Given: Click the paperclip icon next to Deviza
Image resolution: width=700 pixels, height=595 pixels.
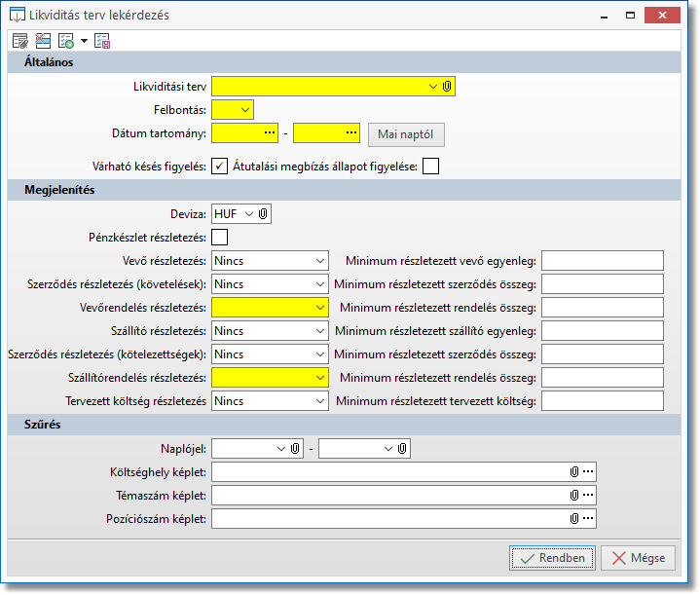Looking at the screenshot, I should tap(263, 213).
